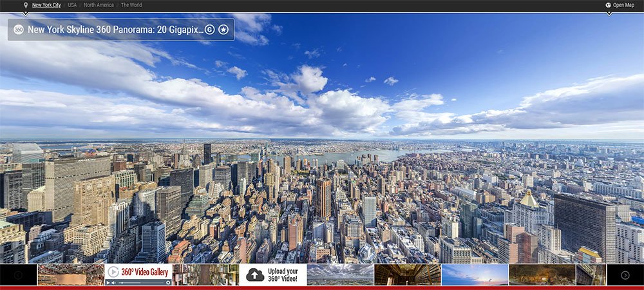644x290 pixels.
Task: Click the 360 badge icon in title
Action: click(19, 30)
